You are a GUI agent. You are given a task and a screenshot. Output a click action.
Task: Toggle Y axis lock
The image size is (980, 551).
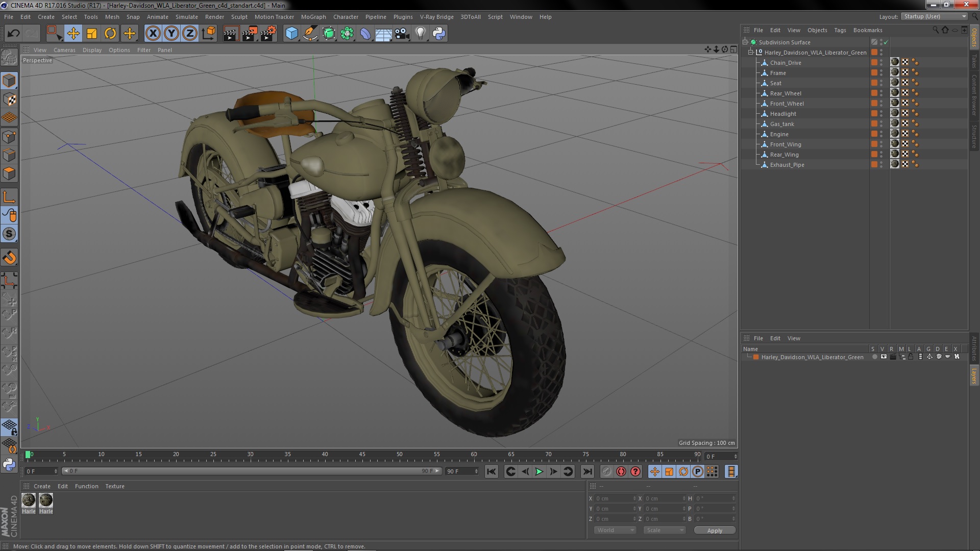(171, 34)
